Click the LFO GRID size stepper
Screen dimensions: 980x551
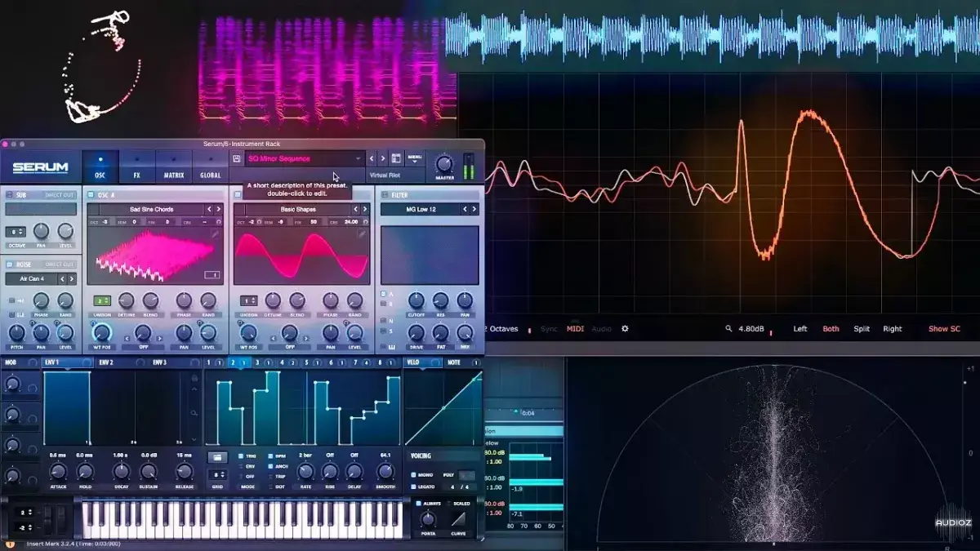pos(217,474)
